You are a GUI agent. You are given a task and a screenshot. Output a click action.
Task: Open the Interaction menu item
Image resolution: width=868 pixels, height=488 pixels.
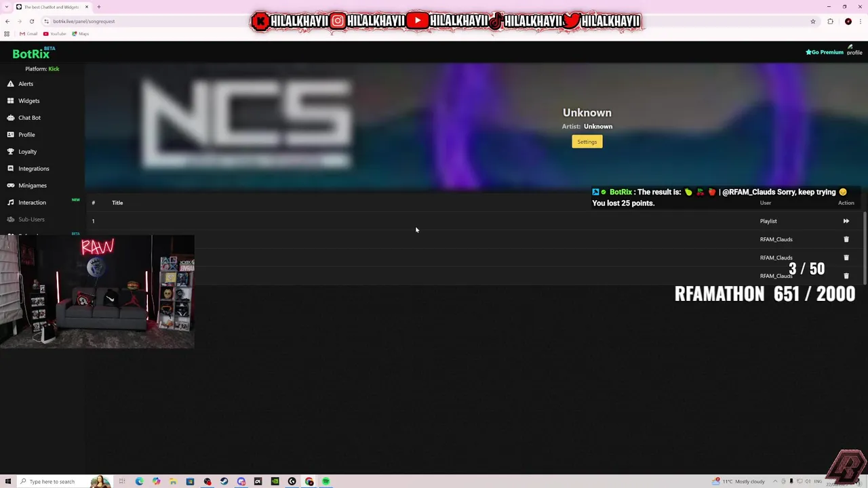pos(33,203)
